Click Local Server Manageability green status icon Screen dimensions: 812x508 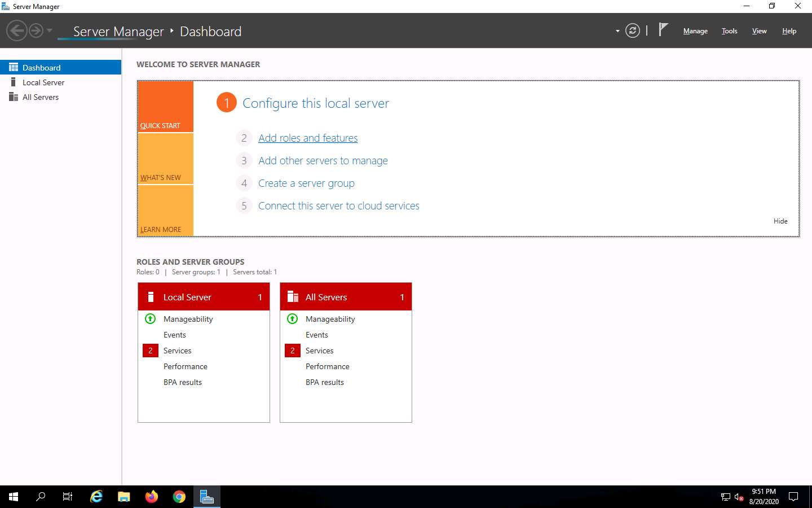pyautogui.click(x=151, y=319)
